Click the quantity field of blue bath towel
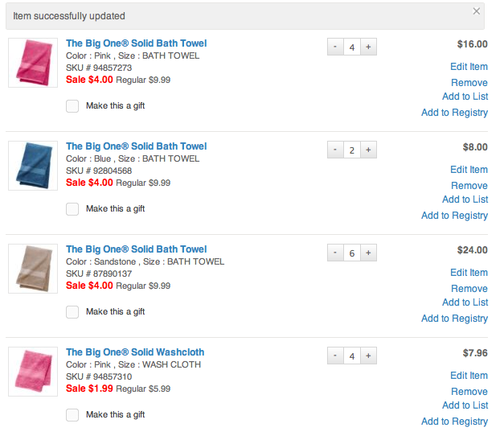504x440 pixels. (x=352, y=150)
